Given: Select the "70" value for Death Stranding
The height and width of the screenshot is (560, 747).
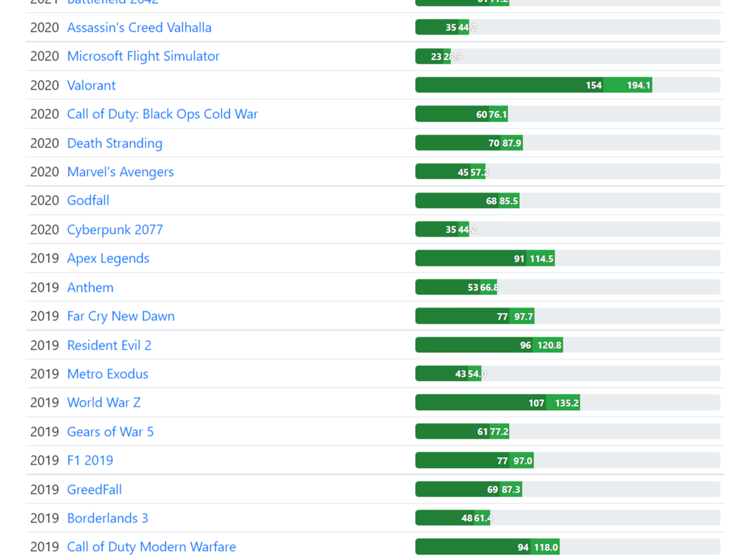Looking at the screenshot, I should point(494,143).
